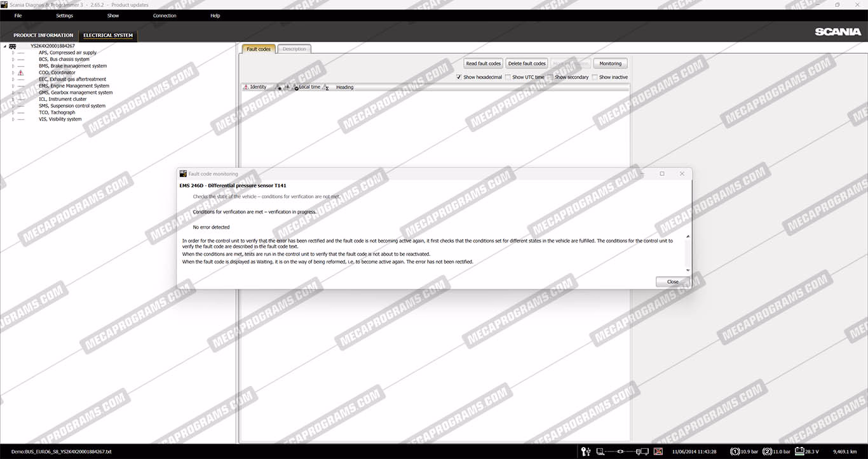Maximize the Fault code monitoring dialog
This screenshot has width=868, height=459.
[662, 173]
